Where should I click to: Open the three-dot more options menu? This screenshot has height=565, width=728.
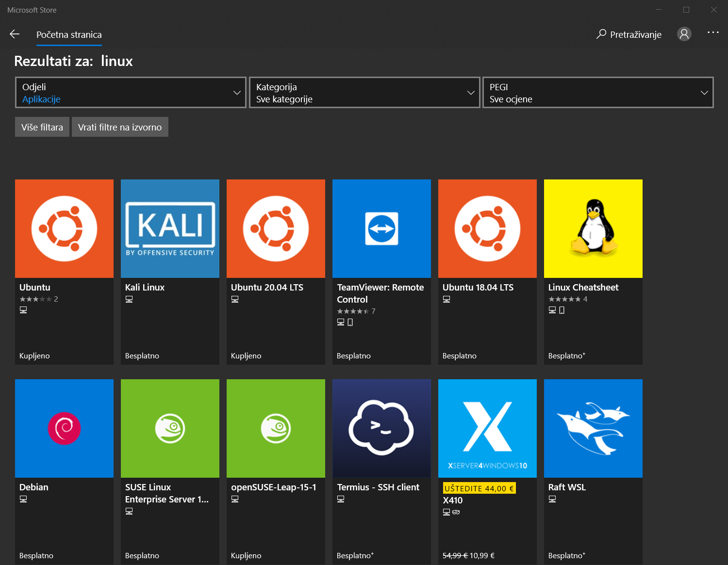click(712, 32)
